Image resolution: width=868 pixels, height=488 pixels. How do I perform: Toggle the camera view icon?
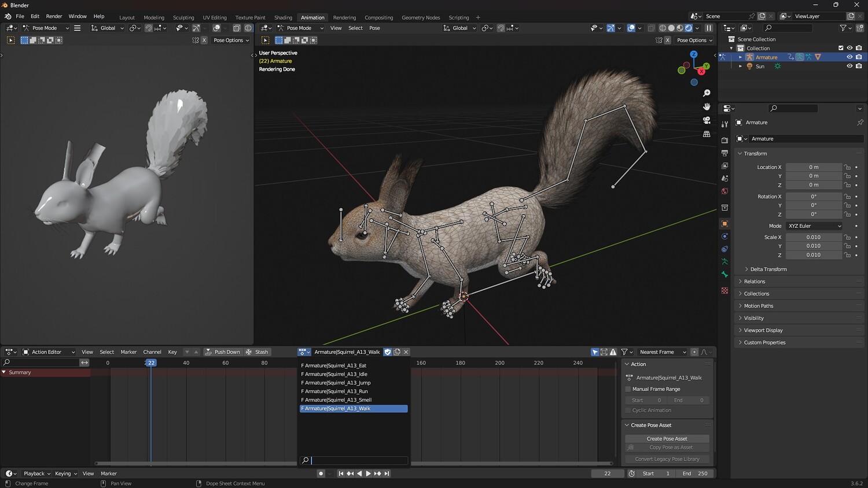point(707,120)
